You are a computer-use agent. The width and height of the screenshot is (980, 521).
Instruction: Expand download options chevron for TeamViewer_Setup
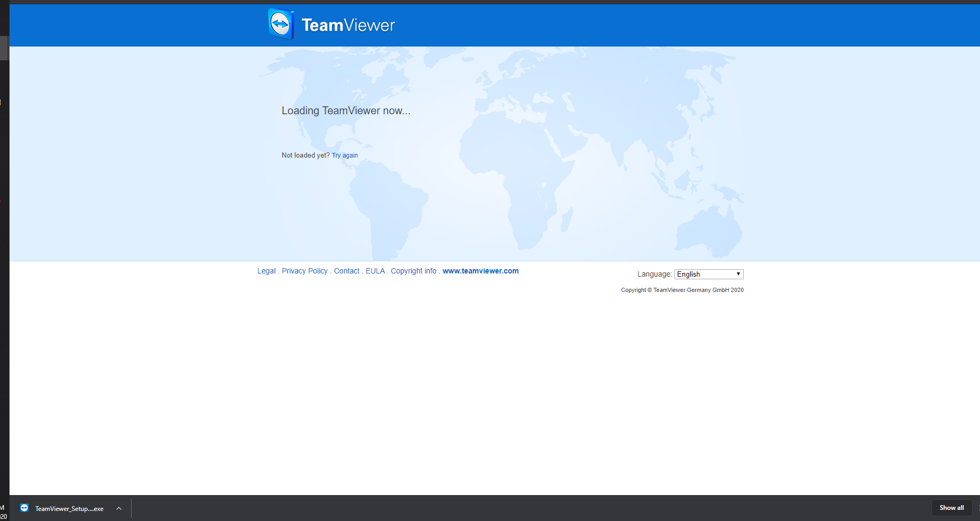(x=119, y=508)
